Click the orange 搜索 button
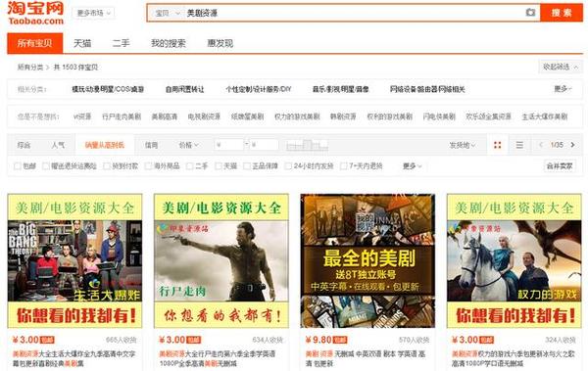The image size is (588, 371). [562, 13]
